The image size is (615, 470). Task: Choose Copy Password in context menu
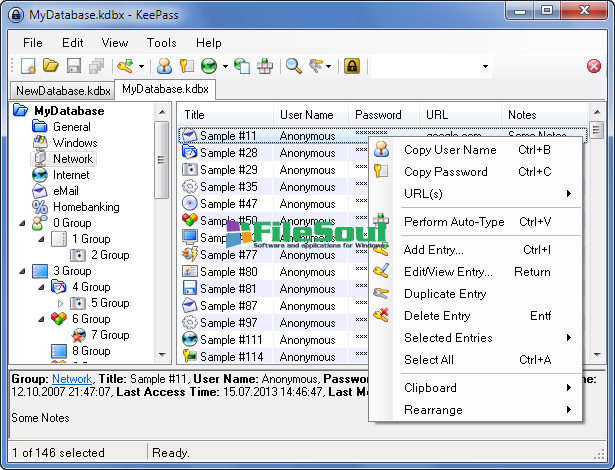point(475,172)
